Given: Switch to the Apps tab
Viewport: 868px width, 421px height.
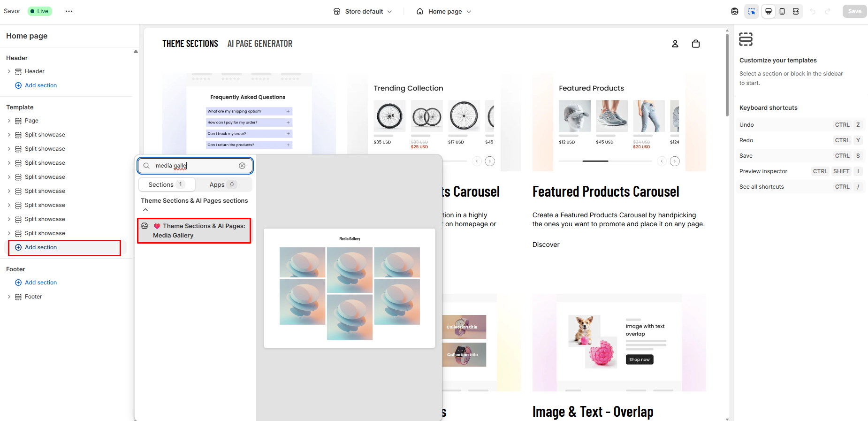Looking at the screenshot, I should tap(223, 184).
